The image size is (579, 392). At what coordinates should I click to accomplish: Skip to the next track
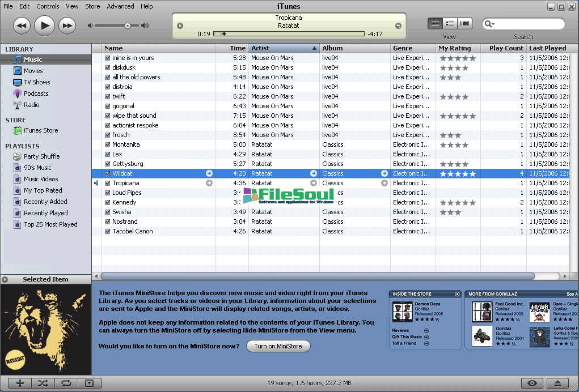pyautogui.click(x=67, y=25)
